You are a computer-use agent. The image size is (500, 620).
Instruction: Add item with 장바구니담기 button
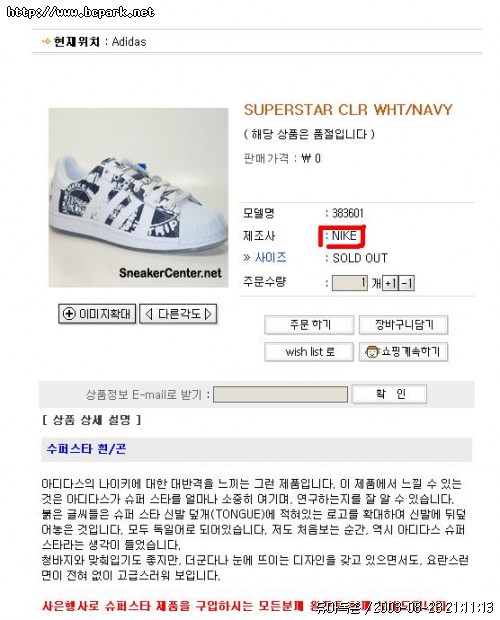pos(404,325)
